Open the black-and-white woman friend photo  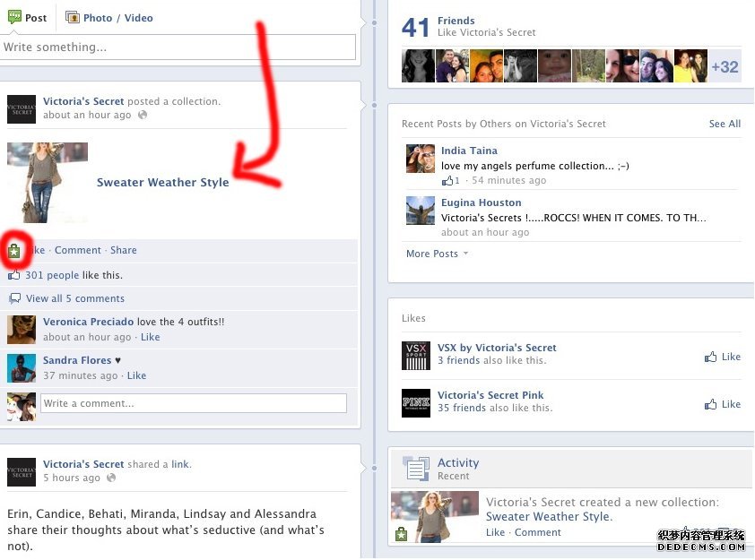pyautogui.click(x=418, y=65)
